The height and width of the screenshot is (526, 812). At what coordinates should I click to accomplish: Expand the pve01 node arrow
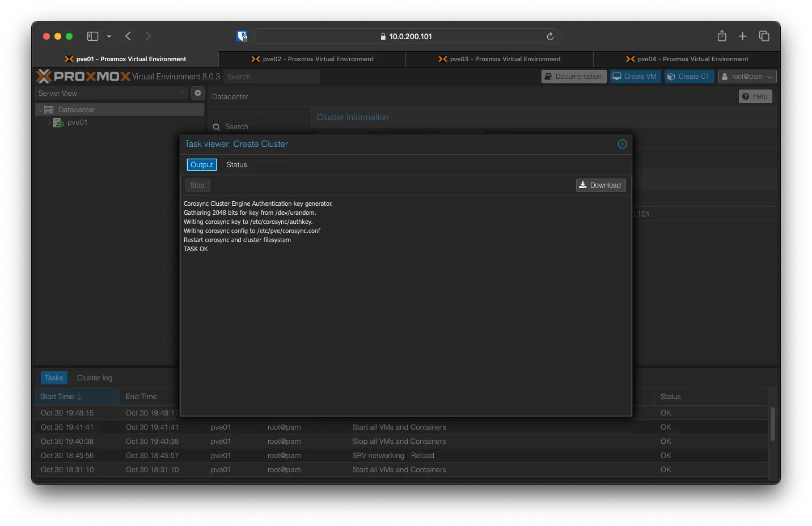49,122
